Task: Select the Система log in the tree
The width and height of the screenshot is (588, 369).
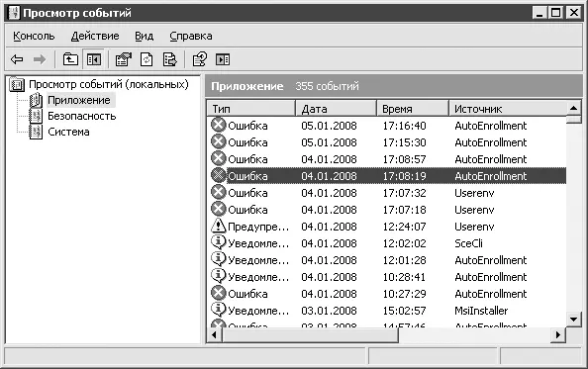Action: click(68, 132)
